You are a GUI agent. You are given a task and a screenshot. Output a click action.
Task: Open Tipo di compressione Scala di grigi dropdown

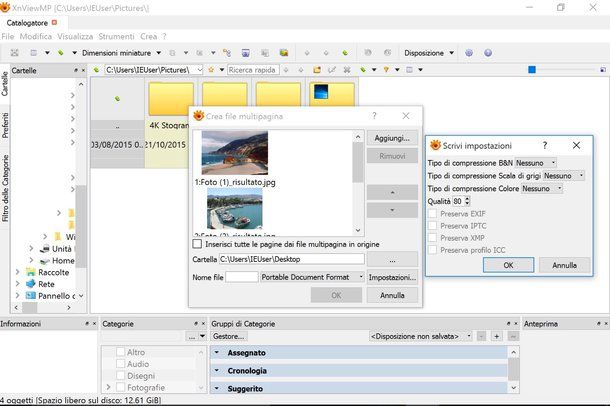(x=564, y=175)
